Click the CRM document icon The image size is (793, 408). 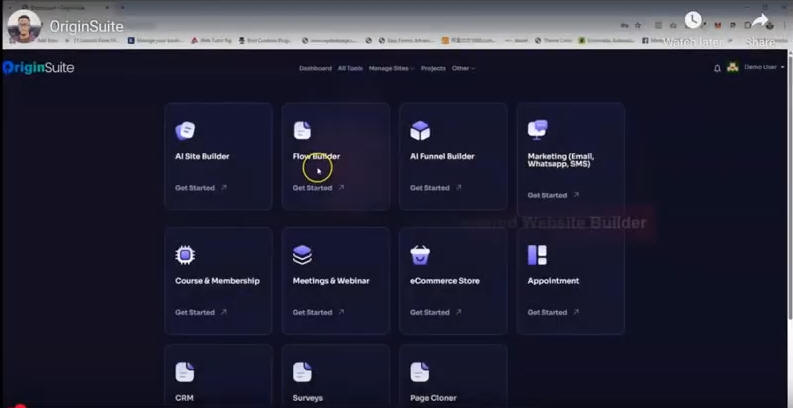point(185,372)
